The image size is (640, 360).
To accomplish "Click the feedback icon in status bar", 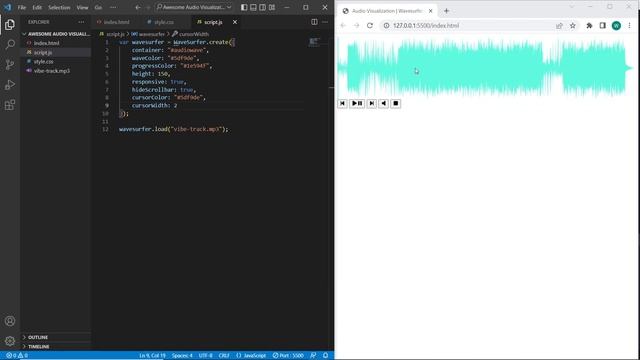I will (x=313, y=356).
